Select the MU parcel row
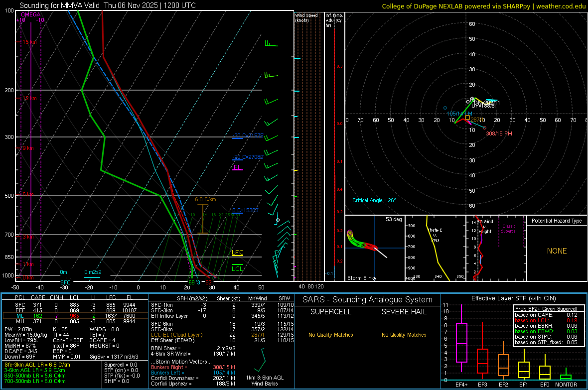The width and height of the screenshot is (588, 390). tap(75, 321)
